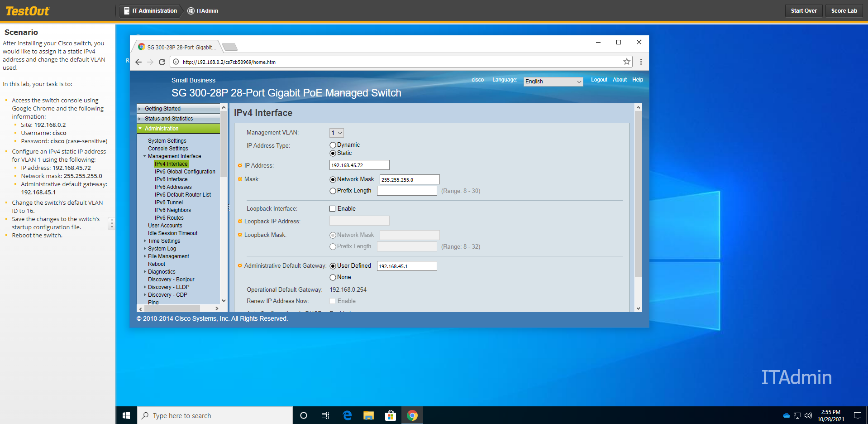Select Dynamic IP address type
Image resolution: width=868 pixels, height=424 pixels.
point(333,145)
